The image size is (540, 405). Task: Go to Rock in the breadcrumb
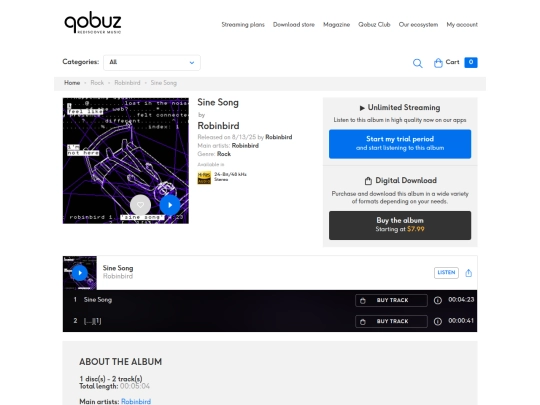point(97,83)
